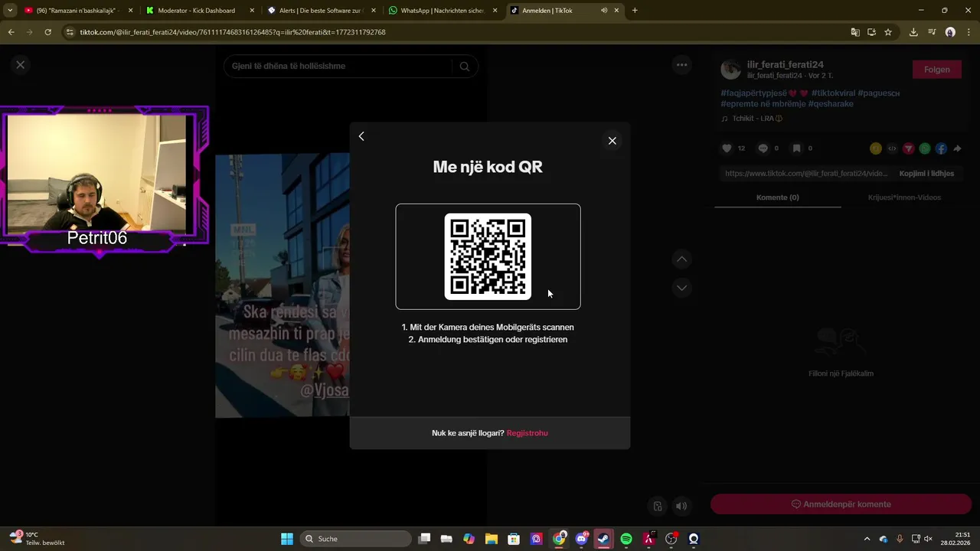Share to Facebook icon
Screen dimensions: 980x551
click(941, 148)
